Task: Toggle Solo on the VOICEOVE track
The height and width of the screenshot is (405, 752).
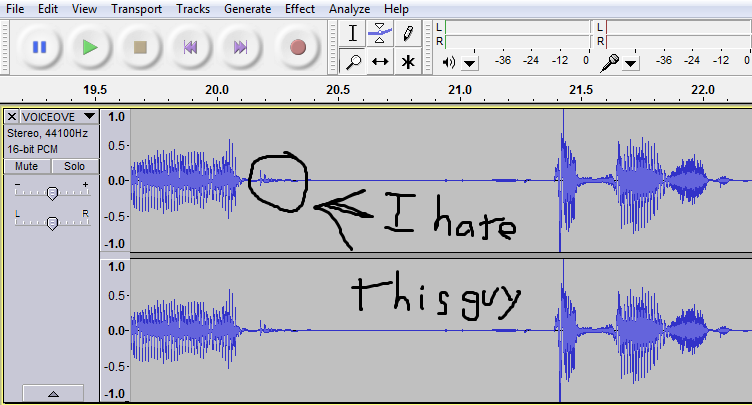Action: point(75,166)
